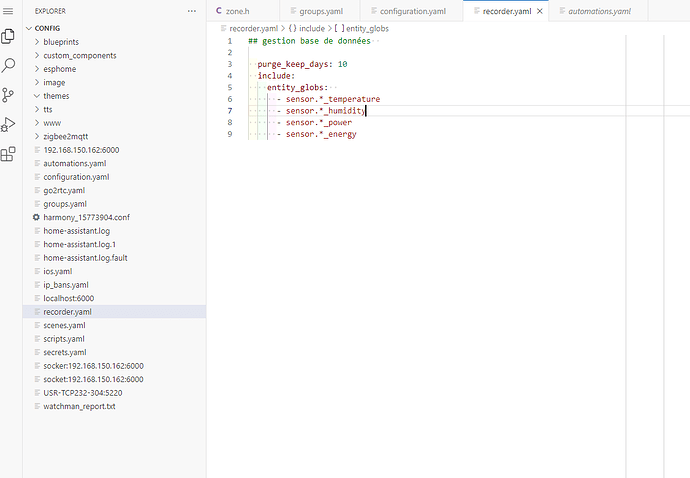Image resolution: width=690 pixels, height=478 pixels.
Task: Open the hamburger menu icon
Action: coord(8,11)
